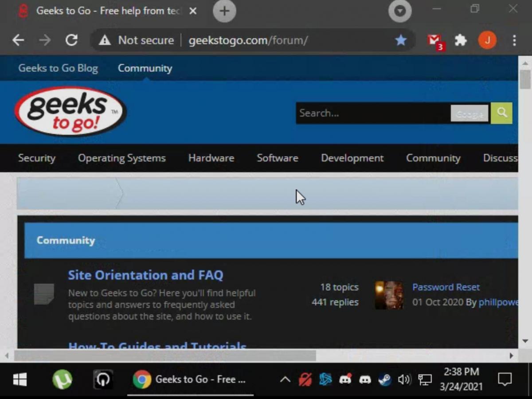The width and height of the screenshot is (532, 399).
Task: Click the Password Reset poster avatar
Action: (x=389, y=295)
